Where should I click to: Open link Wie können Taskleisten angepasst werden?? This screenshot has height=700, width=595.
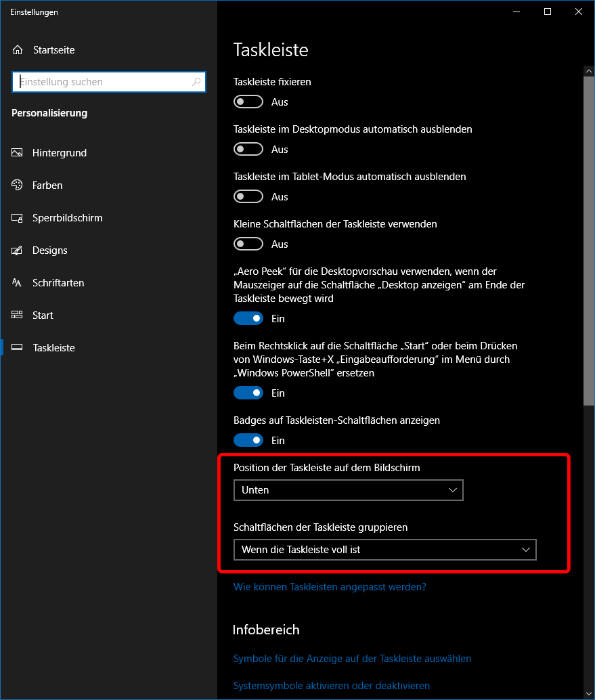point(330,587)
